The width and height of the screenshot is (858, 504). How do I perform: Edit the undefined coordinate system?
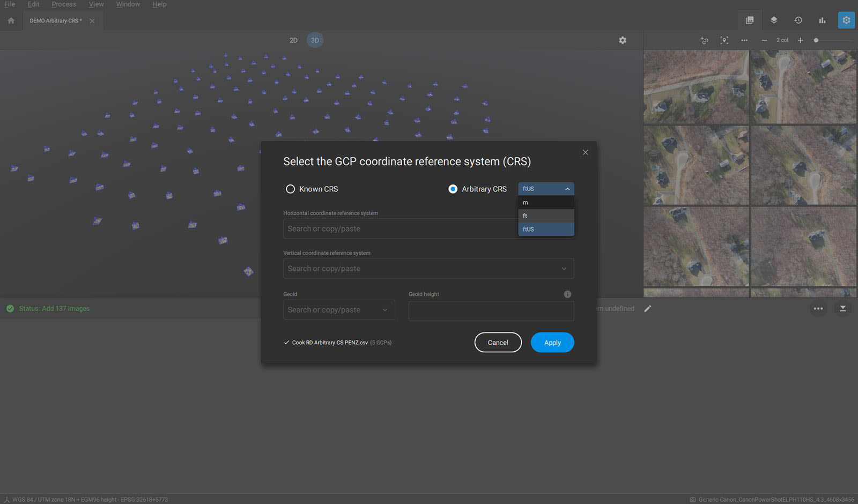tap(647, 308)
